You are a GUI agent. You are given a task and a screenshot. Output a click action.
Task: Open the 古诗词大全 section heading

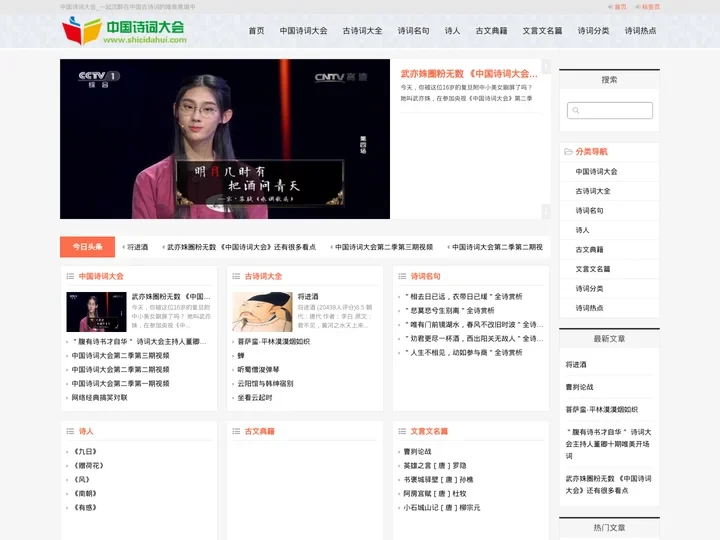[263, 276]
